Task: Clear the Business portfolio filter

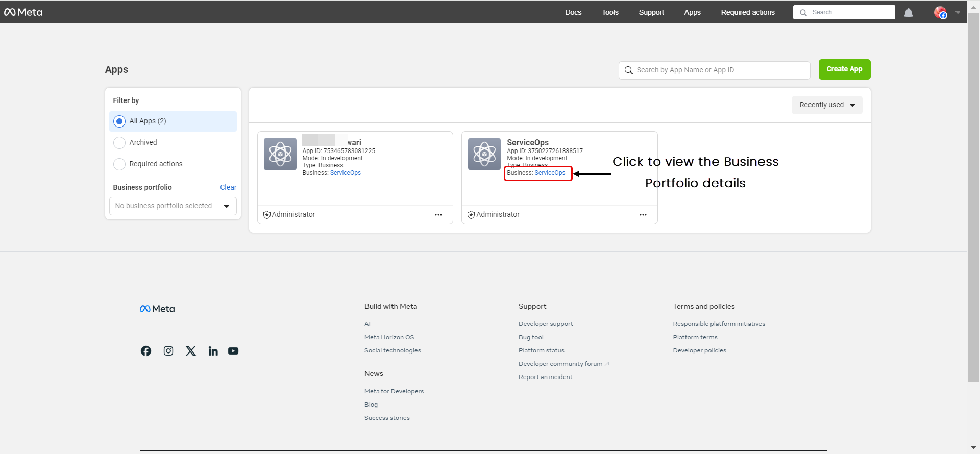Action: pyautogui.click(x=228, y=187)
